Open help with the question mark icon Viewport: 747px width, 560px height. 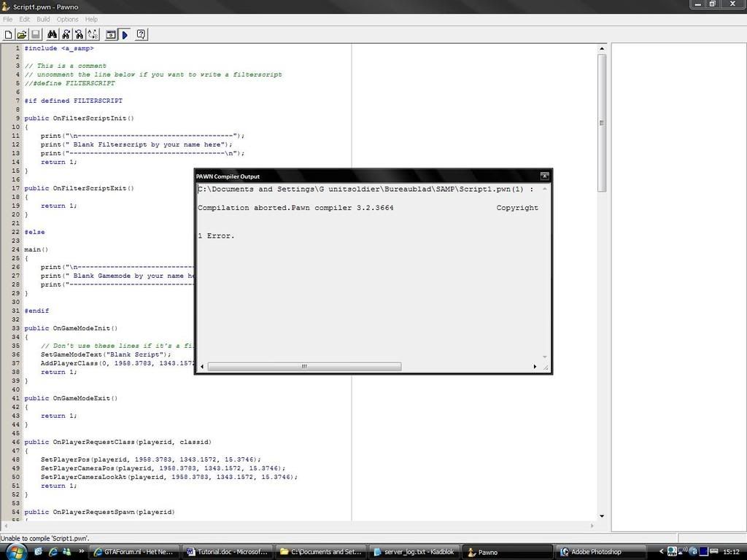[x=141, y=34]
